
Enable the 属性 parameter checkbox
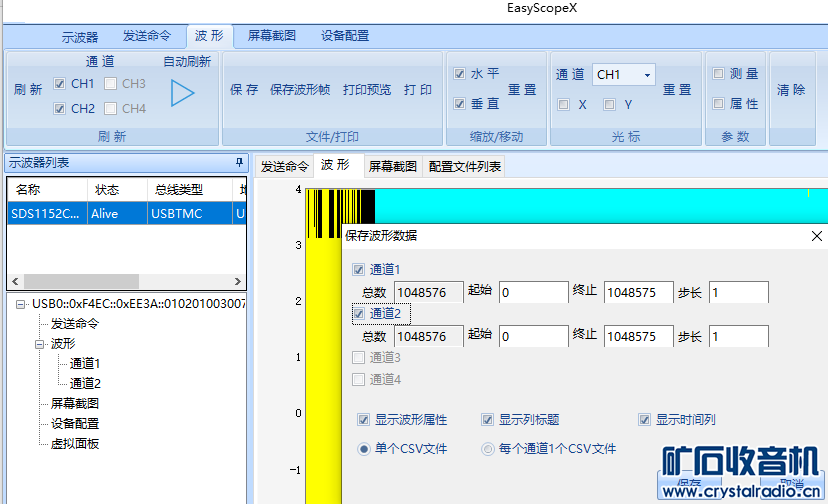(x=718, y=104)
